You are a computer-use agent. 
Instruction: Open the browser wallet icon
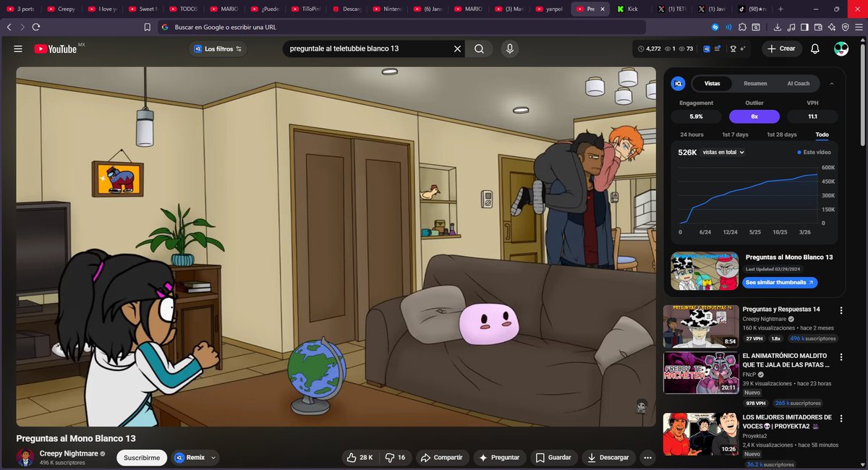click(819, 27)
